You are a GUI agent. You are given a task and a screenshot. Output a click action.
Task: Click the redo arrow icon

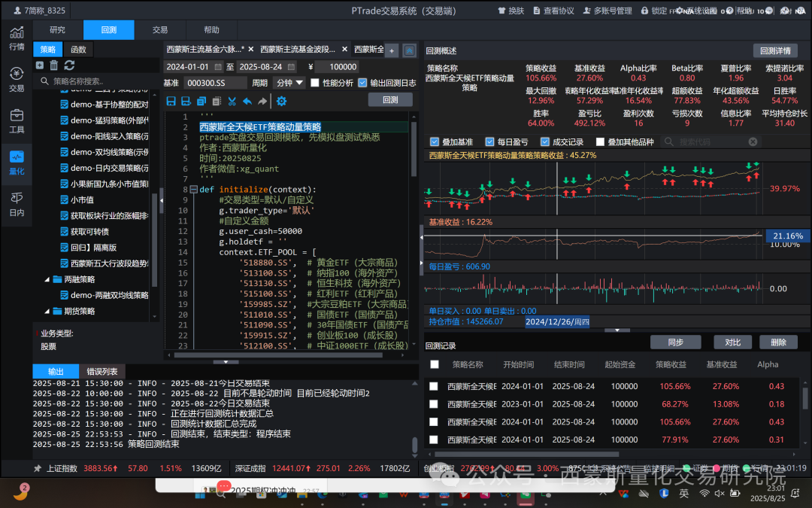coord(262,101)
